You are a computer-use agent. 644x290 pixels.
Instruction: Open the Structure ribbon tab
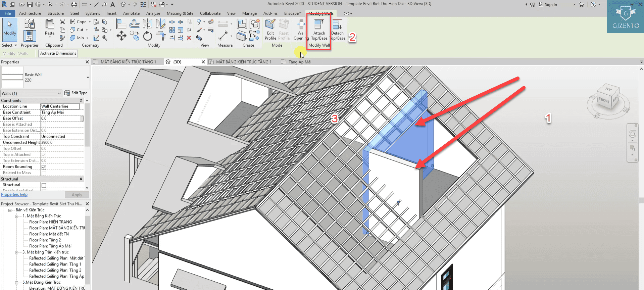[x=56, y=13]
